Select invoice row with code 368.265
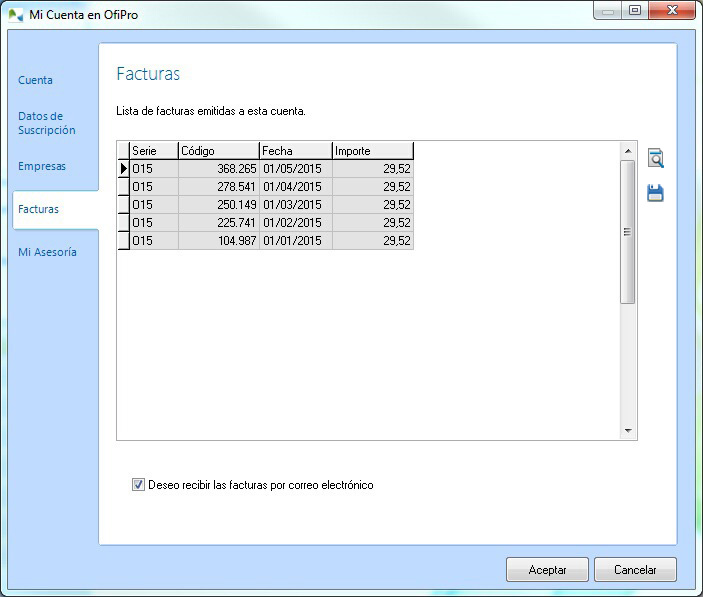Screen dimensions: 703x597 pyautogui.click(x=218, y=169)
